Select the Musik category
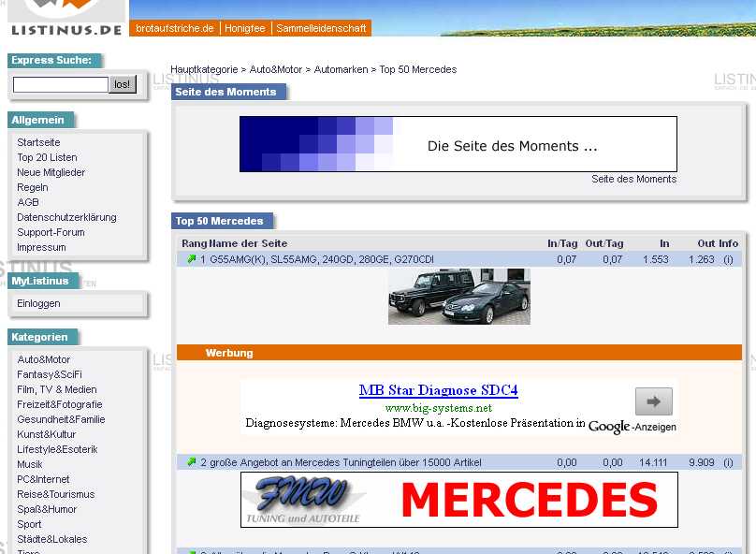 tap(30, 464)
